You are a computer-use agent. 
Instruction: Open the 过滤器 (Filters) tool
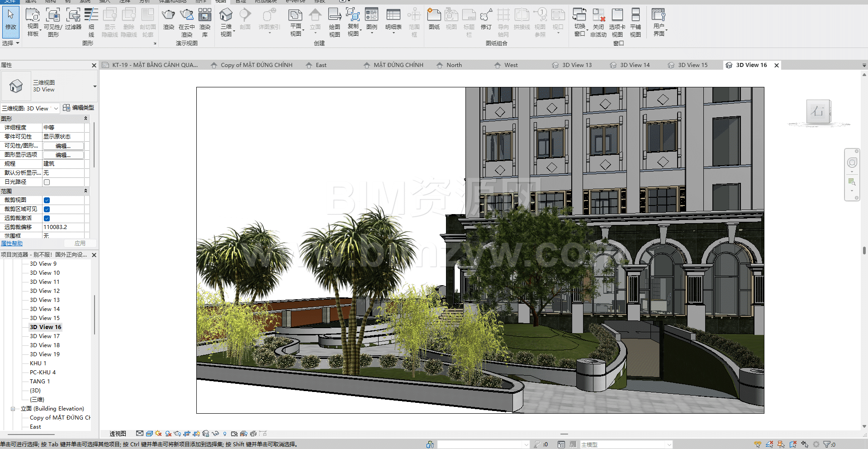tap(73, 19)
